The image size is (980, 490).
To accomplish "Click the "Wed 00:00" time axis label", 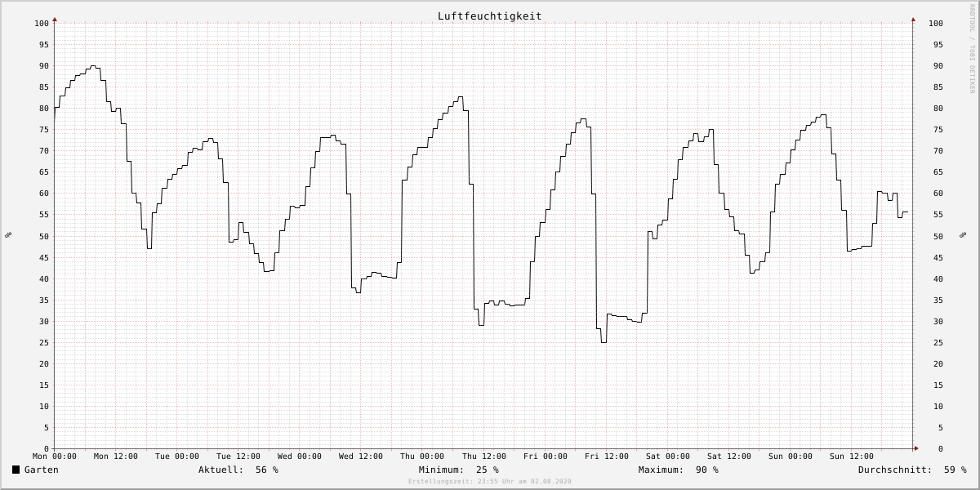I will 300,457.
